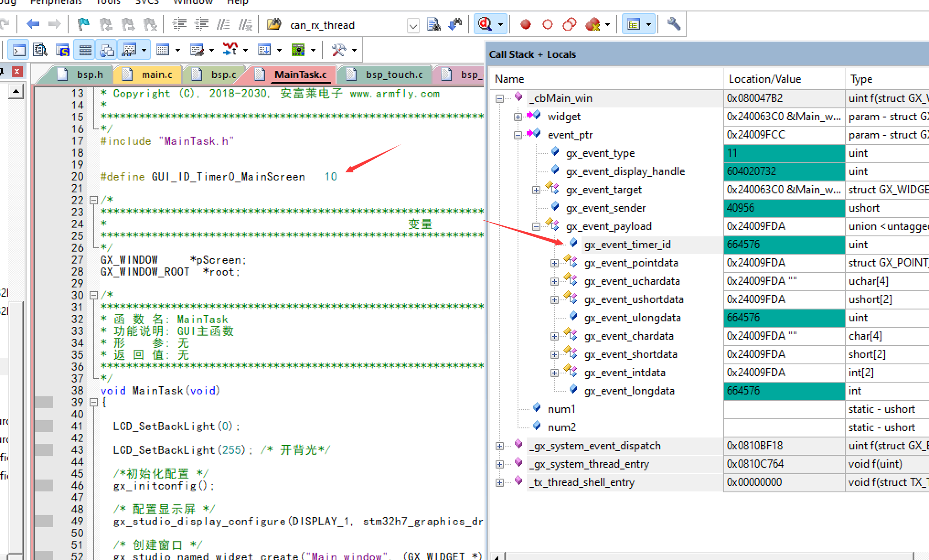Open the Memory window
The image size is (929, 560).
tap(163, 50)
